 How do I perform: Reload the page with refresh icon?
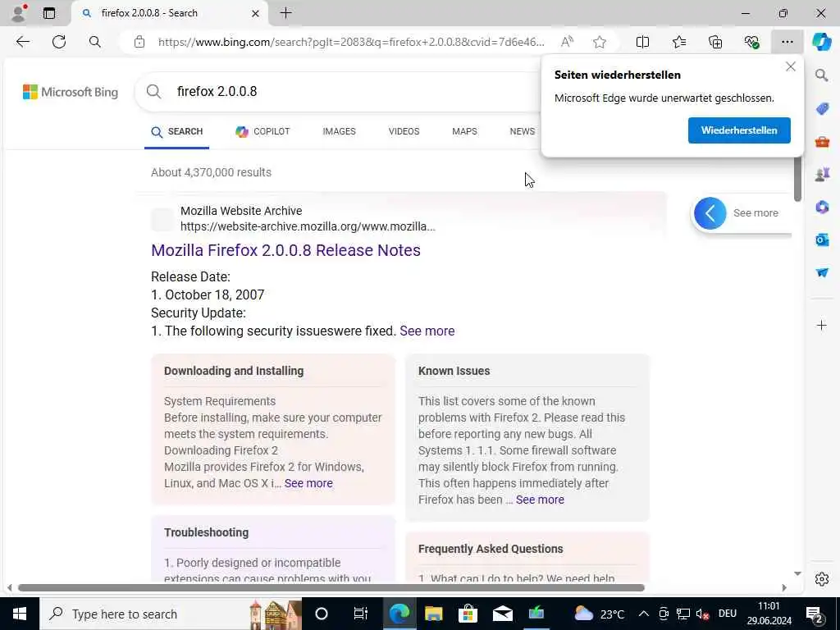59,42
